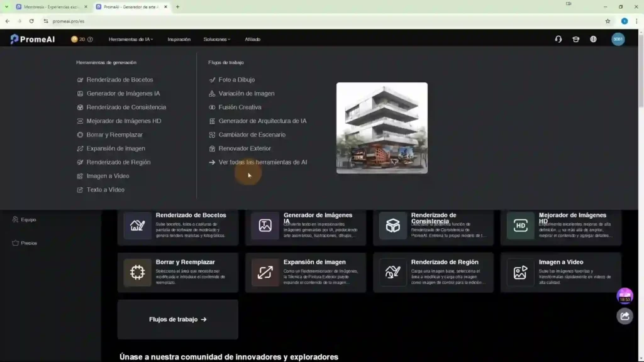Click Ver todas las herramientas de AI
The height and width of the screenshot is (362, 644).
point(262,162)
